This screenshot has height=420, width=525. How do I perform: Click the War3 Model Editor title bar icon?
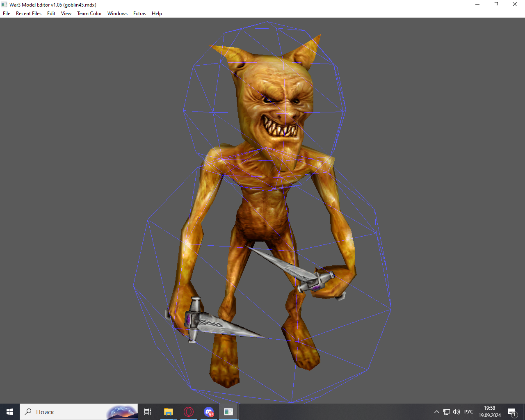pyautogui.click(x=4, y=5)
